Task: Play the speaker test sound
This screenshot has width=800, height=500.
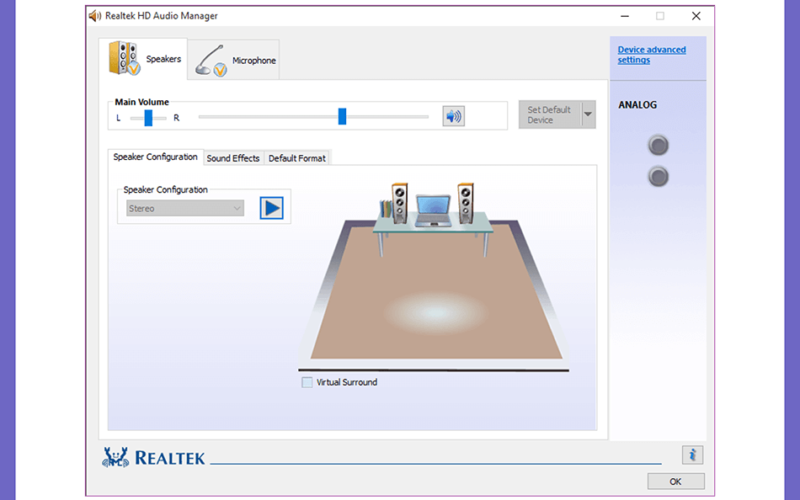Action: (x=271, y=208)
